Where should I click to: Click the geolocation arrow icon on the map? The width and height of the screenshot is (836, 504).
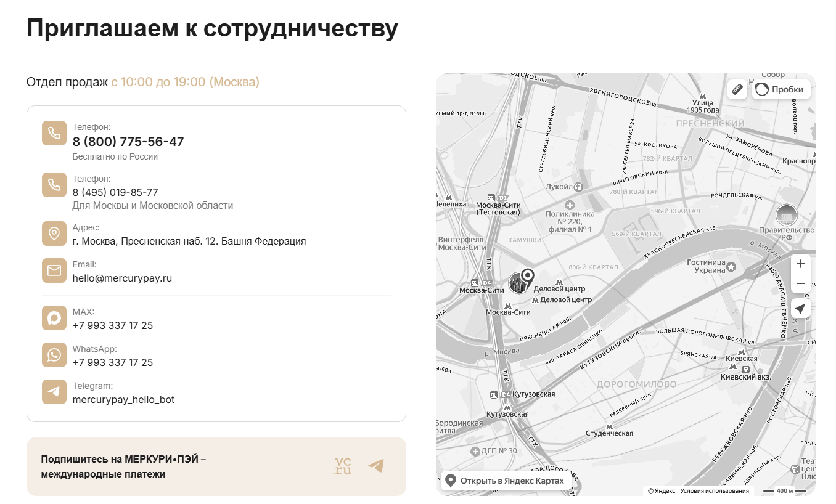(800, 309)
